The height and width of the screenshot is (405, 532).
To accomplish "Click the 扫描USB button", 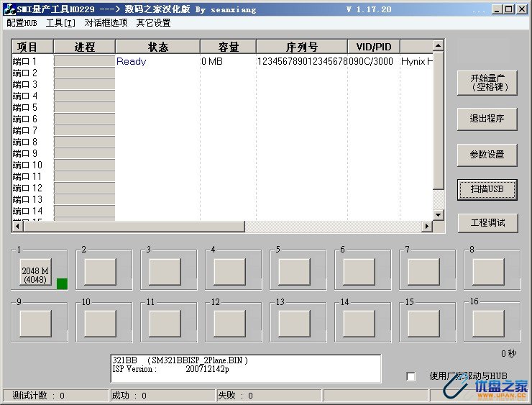I will click(487, 189).
